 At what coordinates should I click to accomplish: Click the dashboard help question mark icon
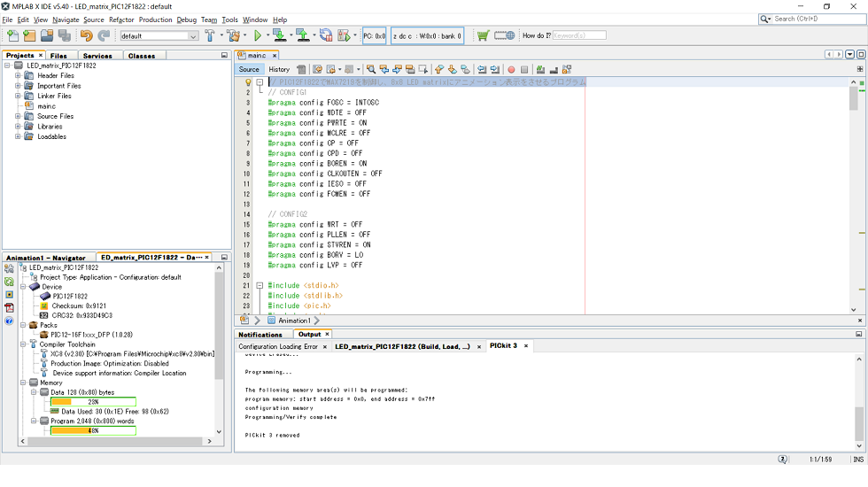(x=9, y=321)
